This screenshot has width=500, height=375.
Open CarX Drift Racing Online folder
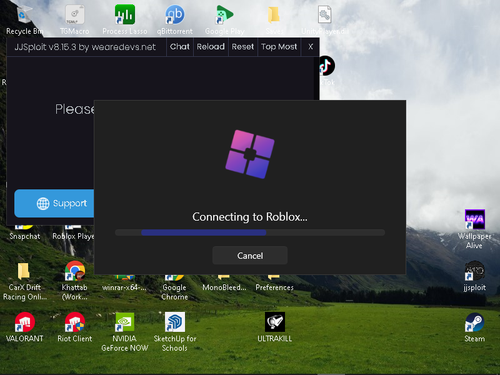click(x=25, y=281)
